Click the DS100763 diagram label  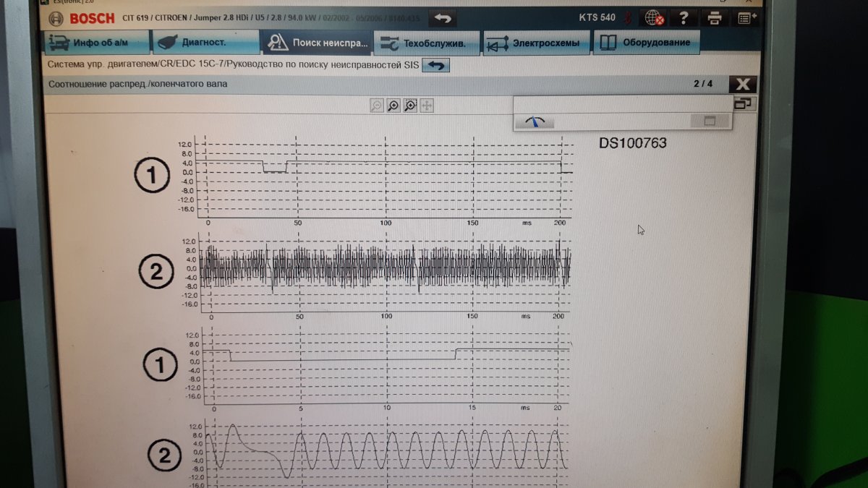click(632, 143)
